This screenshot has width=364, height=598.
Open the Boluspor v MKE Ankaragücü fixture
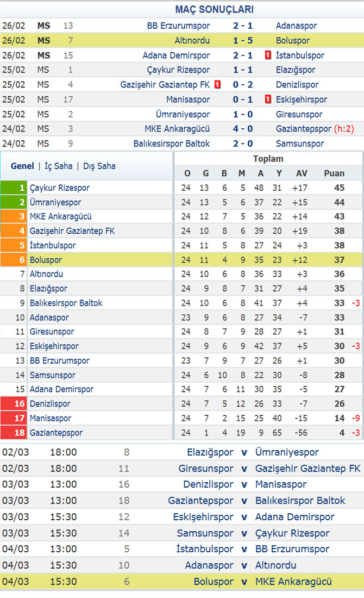pyautogui.click(x=182, y=582)
